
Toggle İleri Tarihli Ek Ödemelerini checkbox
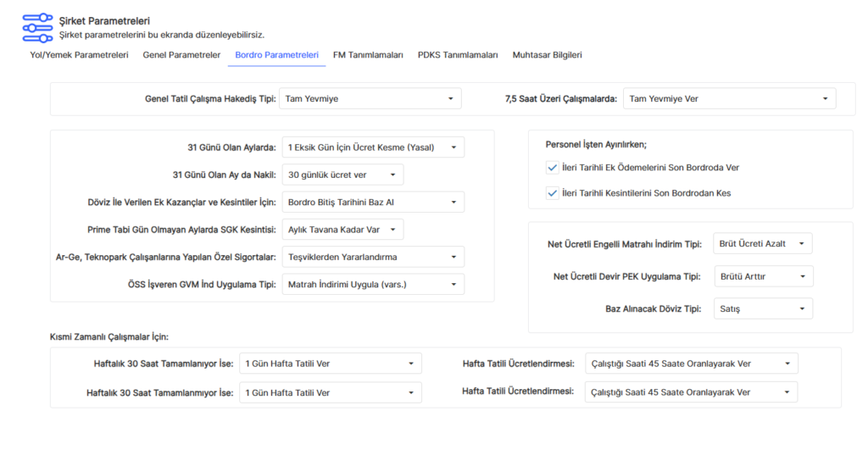[553, 168]
